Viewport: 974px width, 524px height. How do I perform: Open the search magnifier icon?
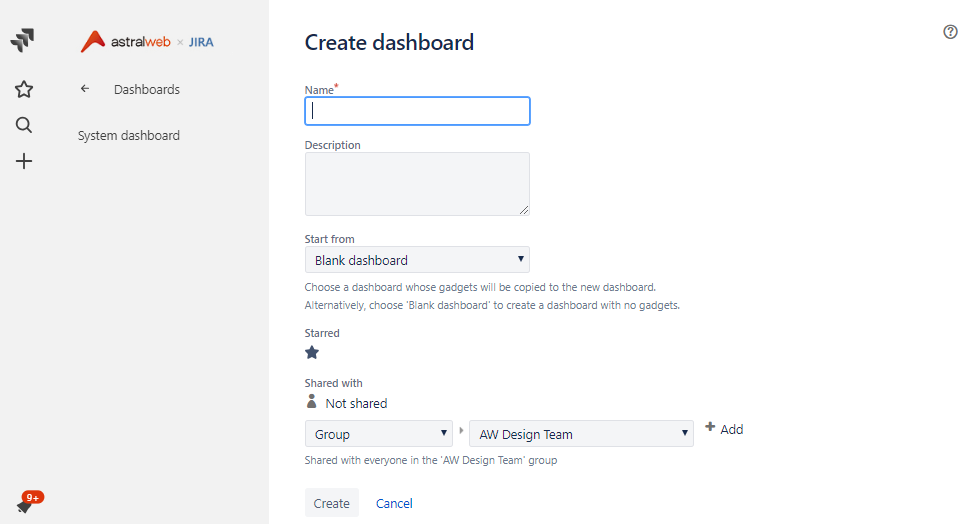[x=24, y=125]
